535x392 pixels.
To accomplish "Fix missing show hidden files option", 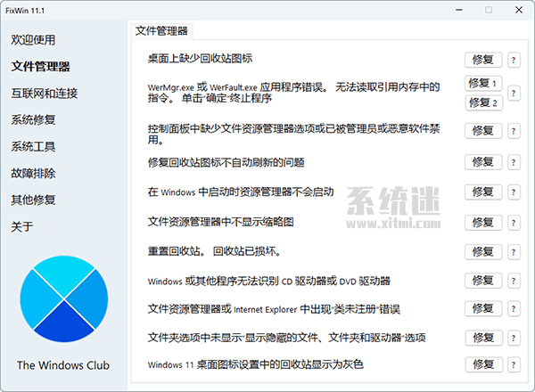I will tap(484, 338).
